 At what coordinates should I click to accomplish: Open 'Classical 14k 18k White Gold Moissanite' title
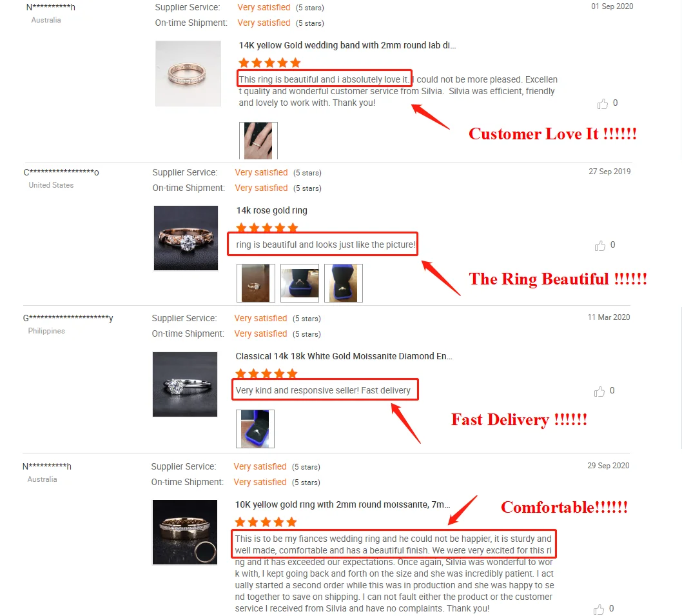pos(344,356)
